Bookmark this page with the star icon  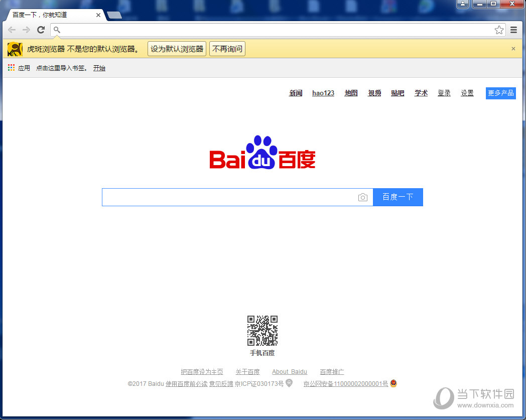pos(499,30)
